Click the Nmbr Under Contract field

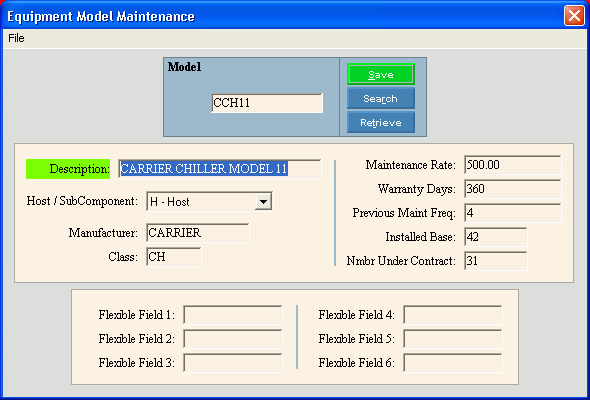pos(496,261)
